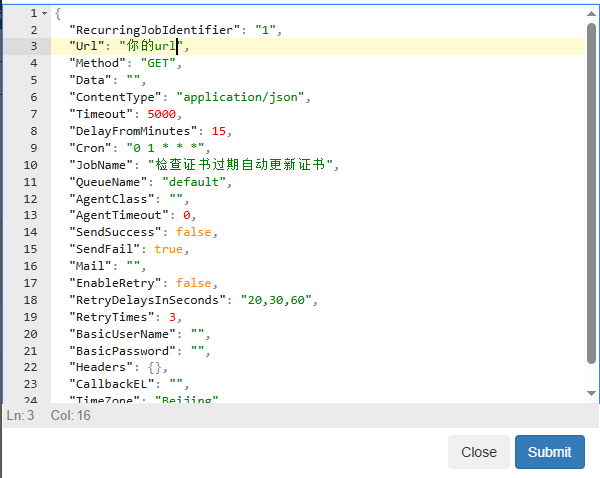600x478 pixels.
Task: Click the vertical scrollbar thumb
Action: [x=591, y=193]
